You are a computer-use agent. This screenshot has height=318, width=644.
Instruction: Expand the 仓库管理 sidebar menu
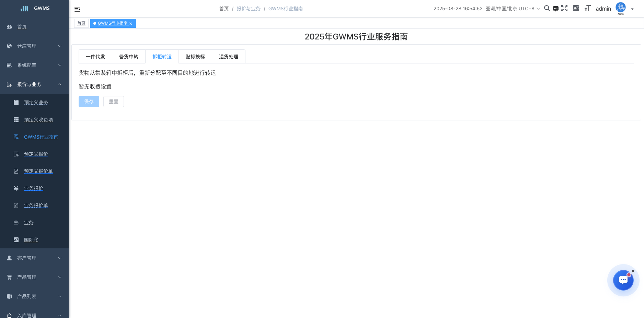pos(34,46)
